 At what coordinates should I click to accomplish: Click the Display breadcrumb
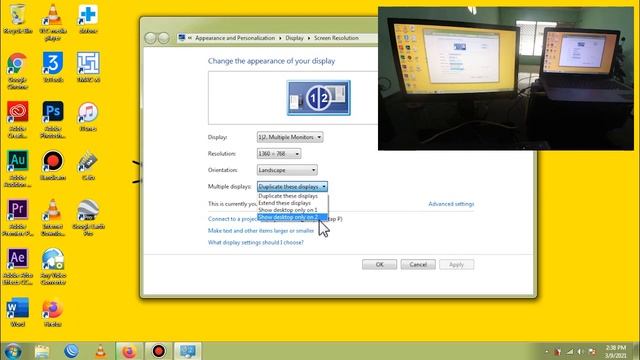tap(294, 38)
